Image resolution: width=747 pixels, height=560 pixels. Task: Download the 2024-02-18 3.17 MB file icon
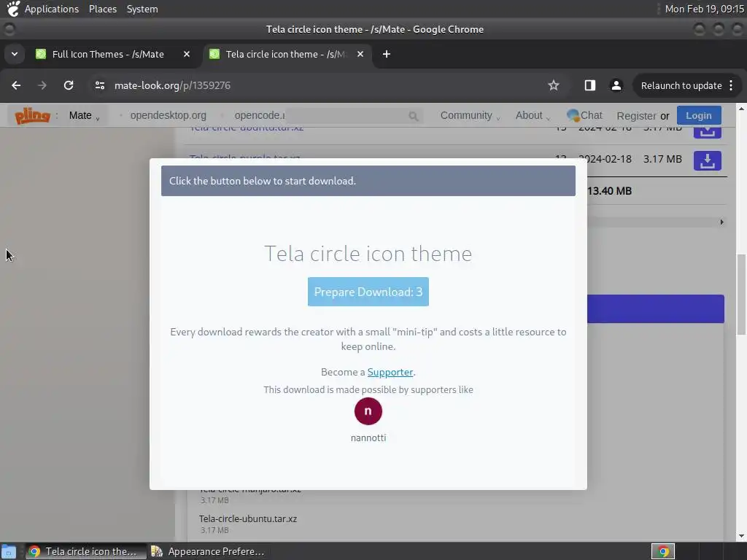(707, 160)
